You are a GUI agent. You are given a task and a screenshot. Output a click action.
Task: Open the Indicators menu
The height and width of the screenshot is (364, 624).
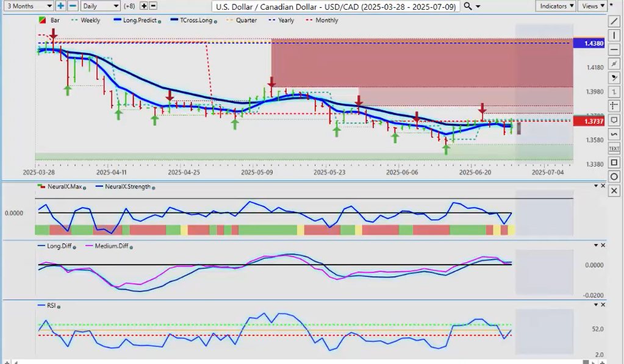[x=555, y=6]
